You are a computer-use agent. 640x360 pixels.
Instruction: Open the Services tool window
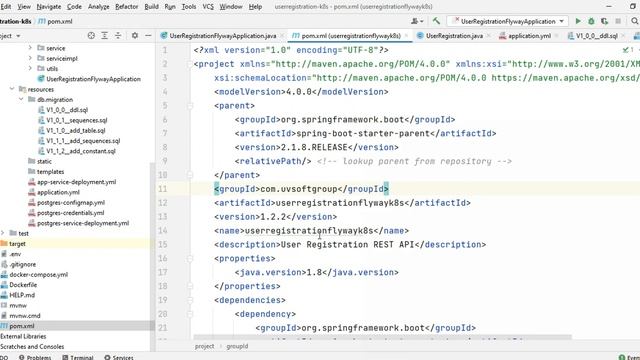click(x=119, y=357)
